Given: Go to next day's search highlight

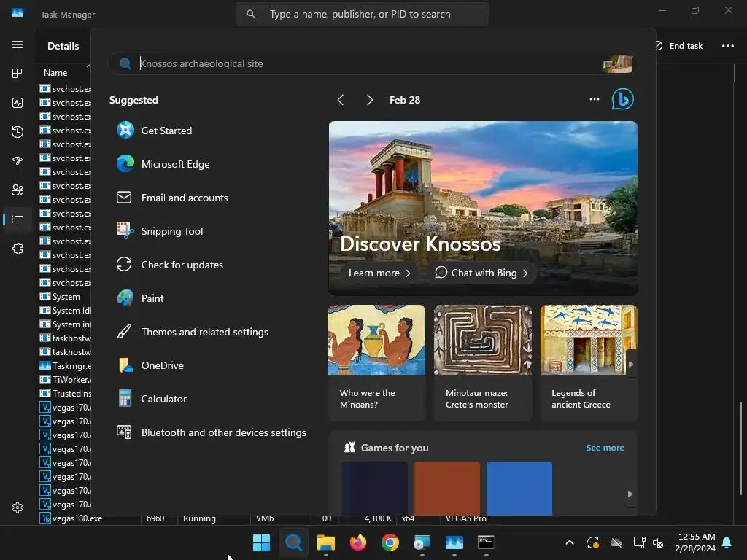Looking at the screenshot, I should (x=369, y=100).
